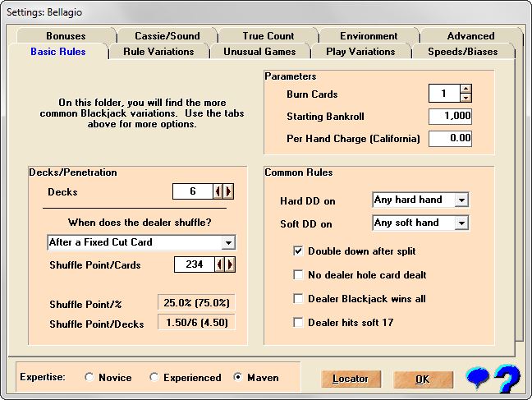
Task: Switch to the Bonuses tab
Action: [66, 35]
